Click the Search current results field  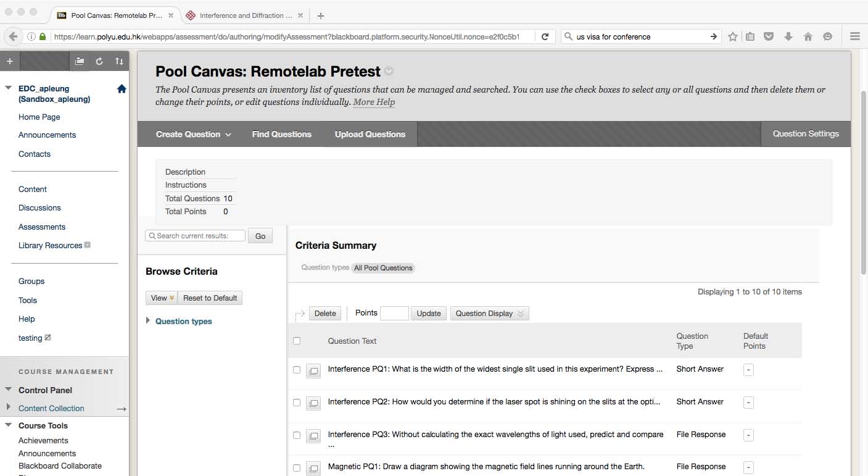point(195,236)
